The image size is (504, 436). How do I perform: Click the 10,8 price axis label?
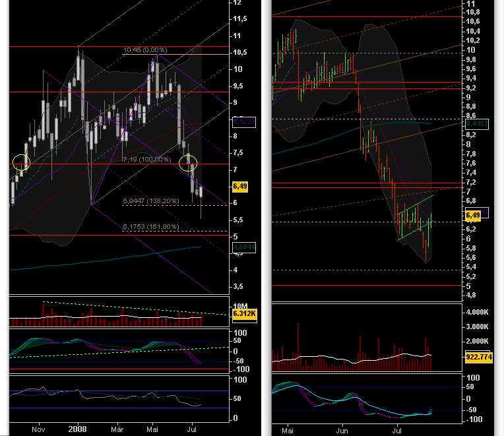[x=473, y=13]
